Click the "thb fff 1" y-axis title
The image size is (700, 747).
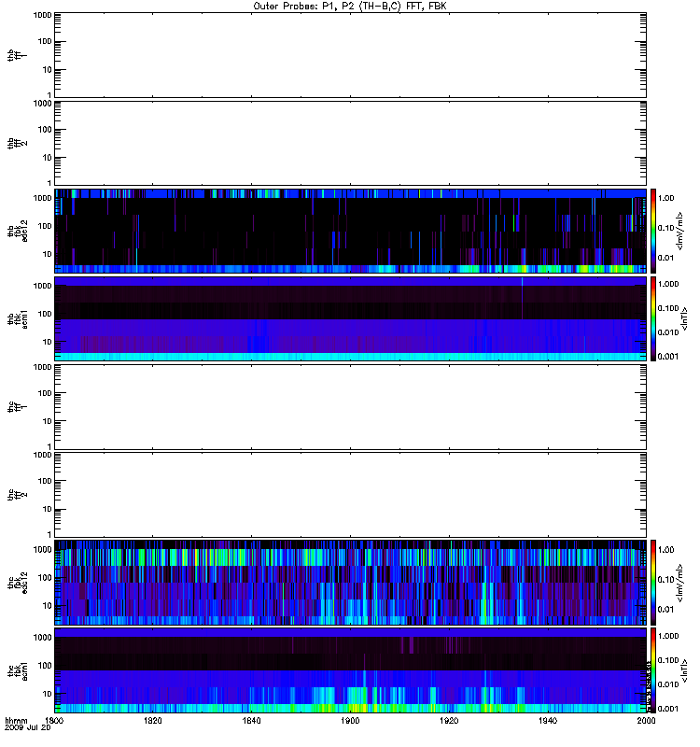coord(18,55)
